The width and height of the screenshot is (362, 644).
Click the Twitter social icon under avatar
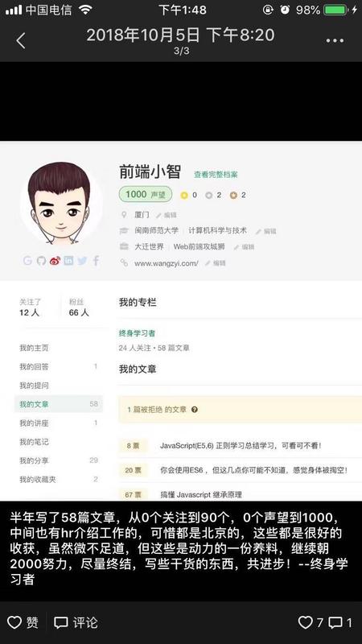coord(82,260)
